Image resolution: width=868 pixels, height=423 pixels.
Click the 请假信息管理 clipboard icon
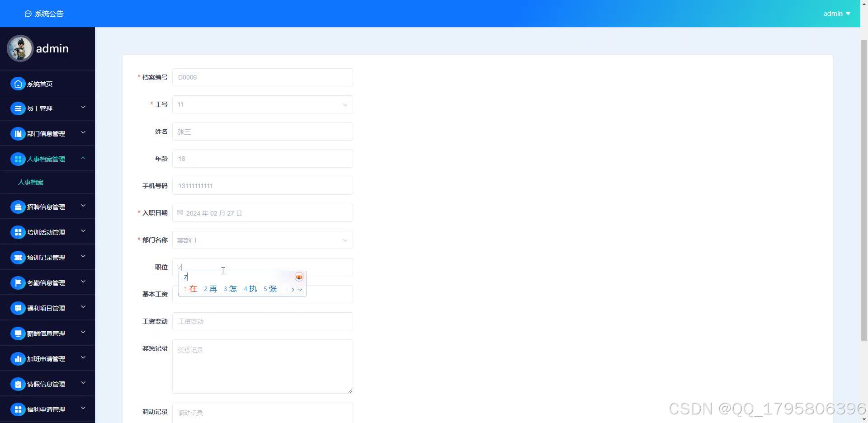click(x=18, y=384)
